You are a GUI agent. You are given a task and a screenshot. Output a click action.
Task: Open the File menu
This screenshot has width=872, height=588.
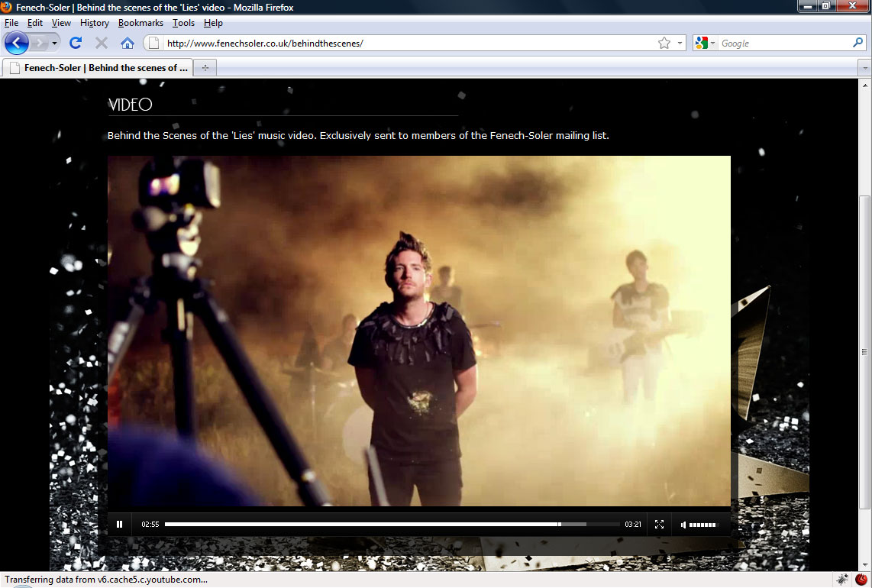point(11,23)
